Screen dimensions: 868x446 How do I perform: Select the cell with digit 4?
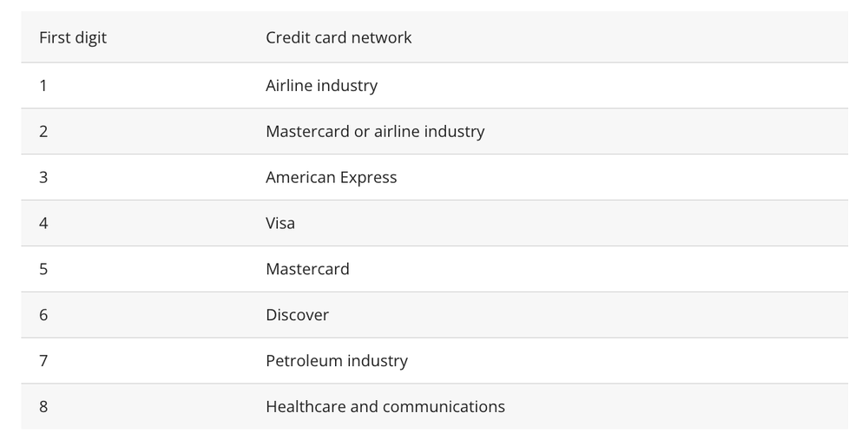tap(43, 224)
